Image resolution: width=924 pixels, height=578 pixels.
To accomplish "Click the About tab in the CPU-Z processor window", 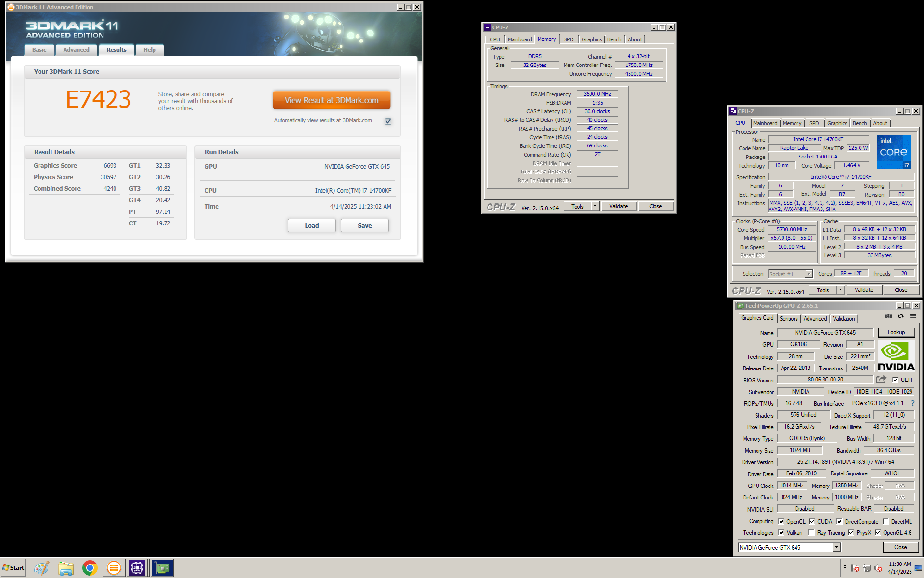I will point(880,123).
